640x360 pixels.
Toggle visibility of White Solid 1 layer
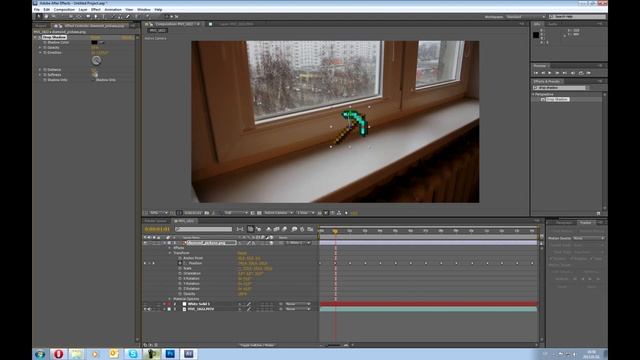click(x=145, y=304)
